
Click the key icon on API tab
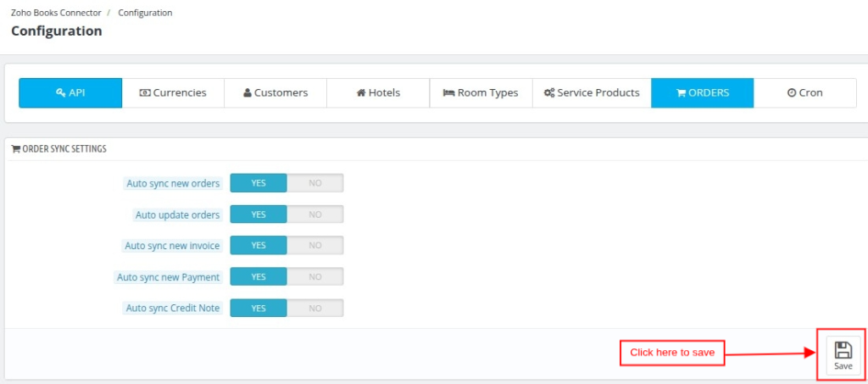(61, 93)
